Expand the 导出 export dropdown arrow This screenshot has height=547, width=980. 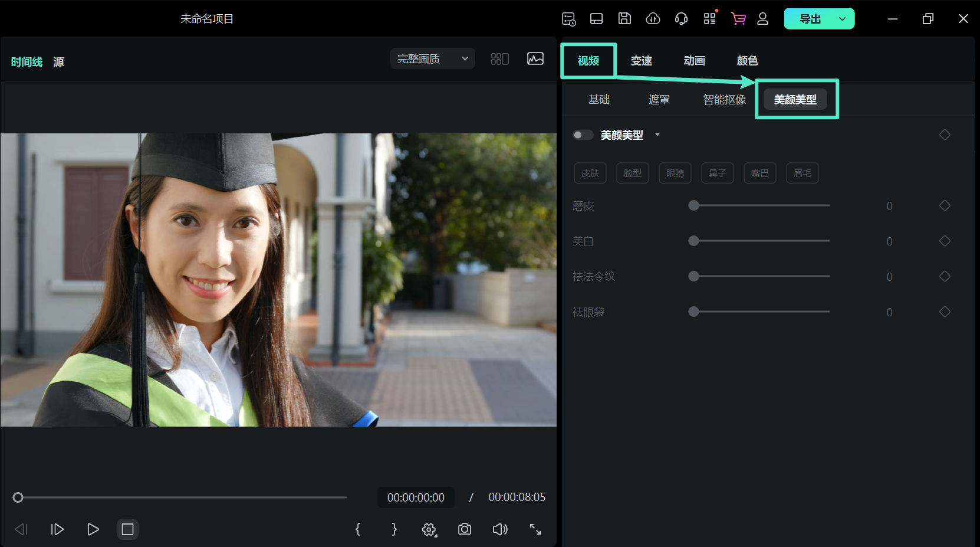point(843,19)
